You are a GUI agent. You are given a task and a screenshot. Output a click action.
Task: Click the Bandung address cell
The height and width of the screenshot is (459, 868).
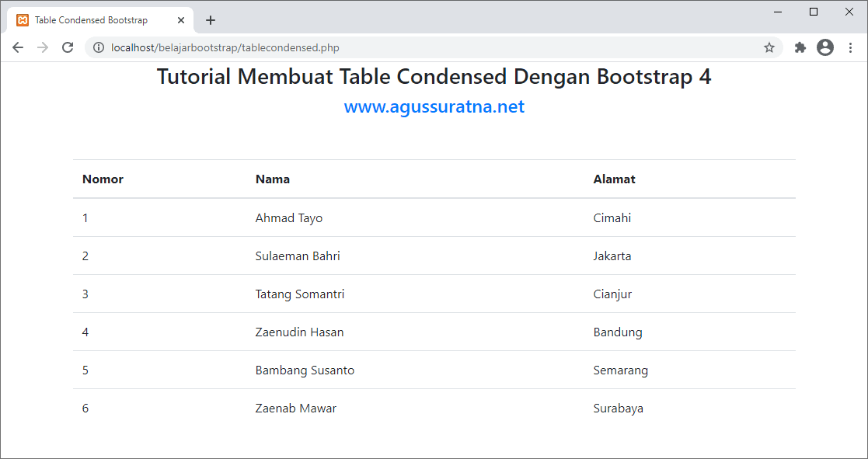(x=618, y=332)
